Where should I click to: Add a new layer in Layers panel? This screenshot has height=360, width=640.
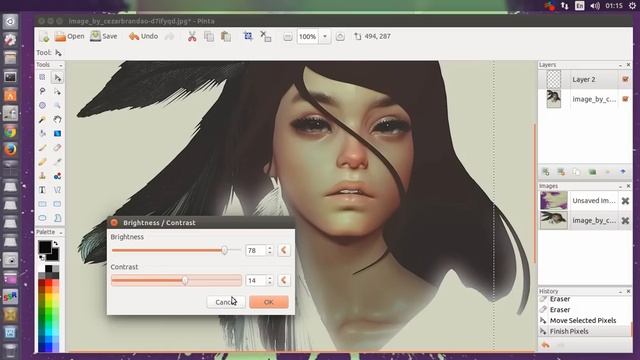coord(546,172)
